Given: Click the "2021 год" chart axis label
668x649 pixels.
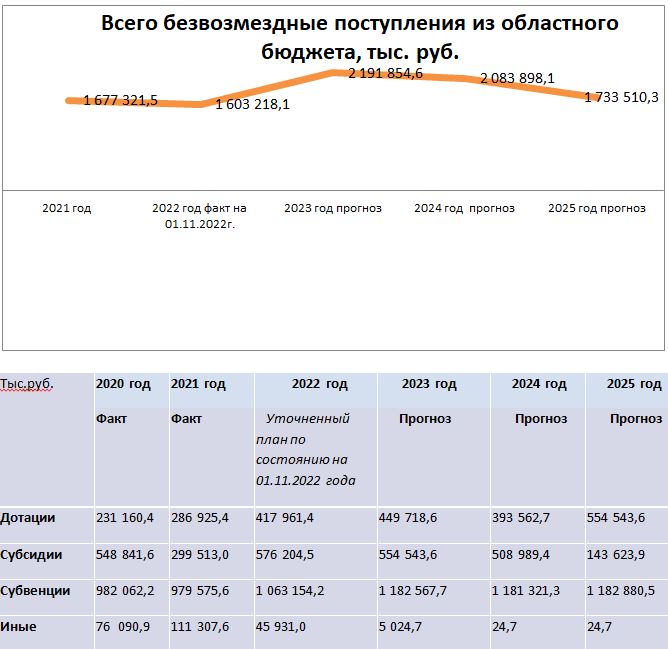Looking at the screenshot, I should (67, 209).
